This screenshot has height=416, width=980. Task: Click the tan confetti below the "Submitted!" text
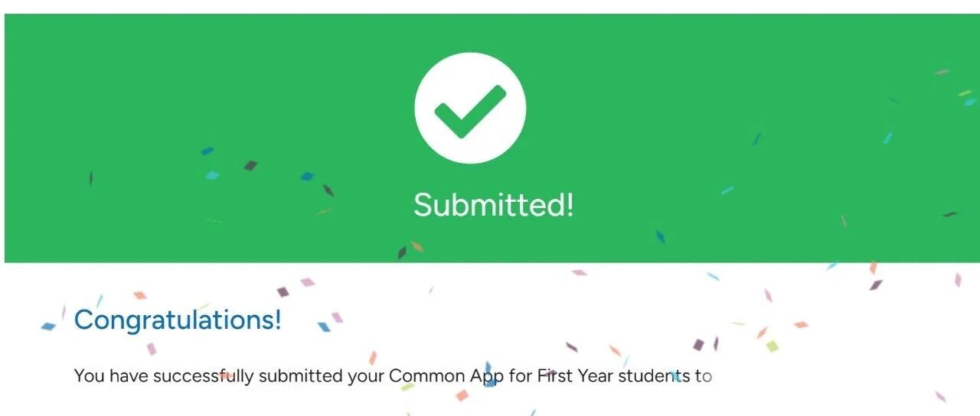coord(417,246)
